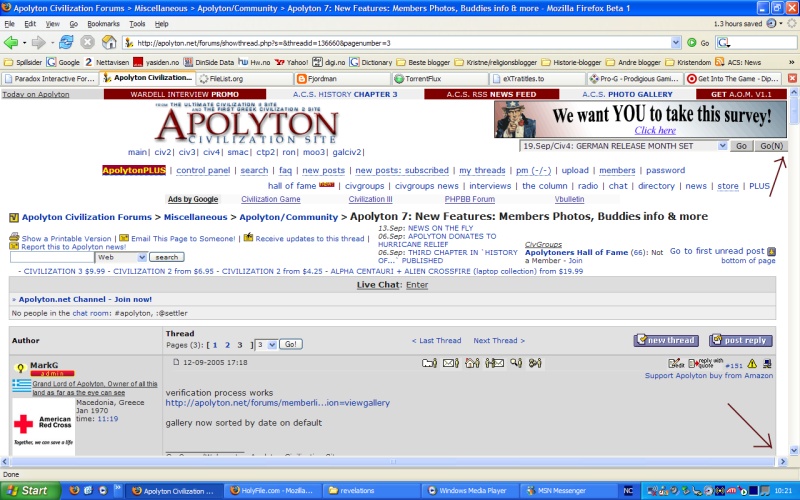Click the subscribe icon for thread updates
Viewport: 800px width, 500px height.
click(x=248, y=237)
